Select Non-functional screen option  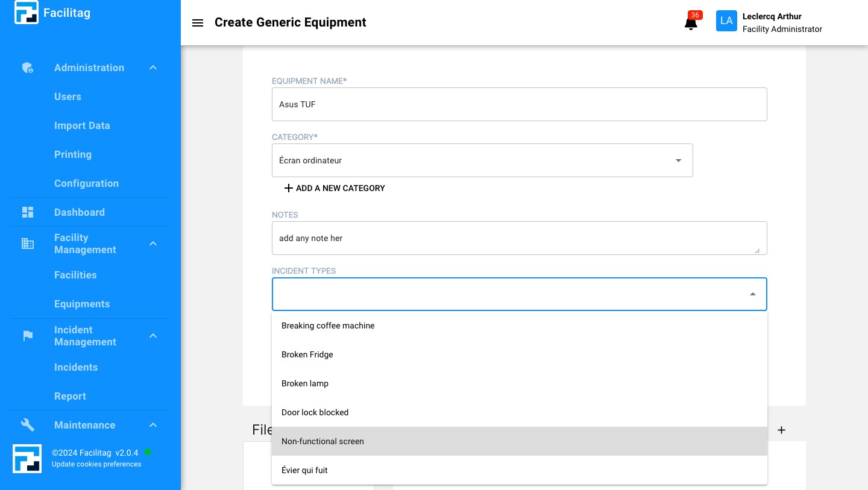click(322, 441)
